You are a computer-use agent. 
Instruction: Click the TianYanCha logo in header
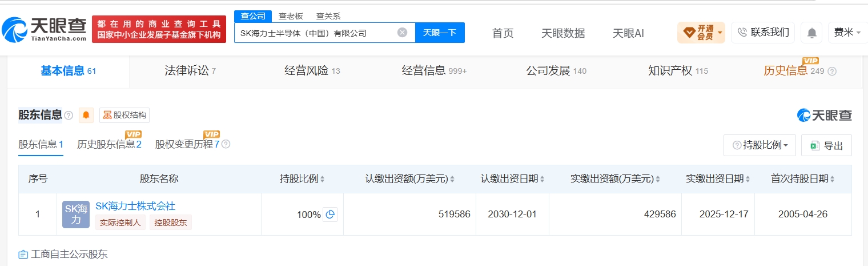click(x=44, y=29)
